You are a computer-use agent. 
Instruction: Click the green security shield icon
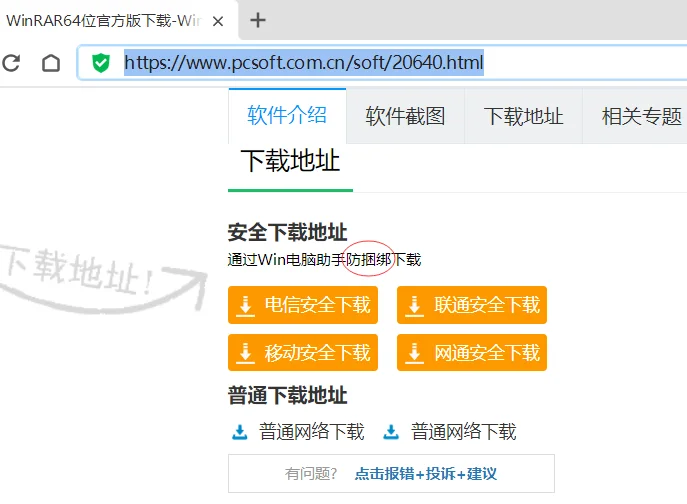pos(101,63)
